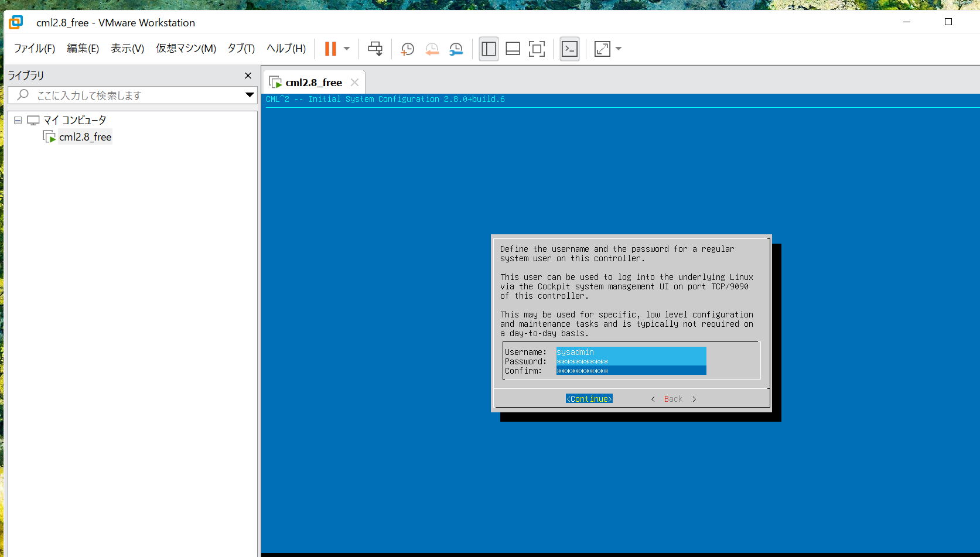980x557 pixels.
Task: Click the Back button in the dialog
Action: pyautogui.click(x=673, y=399)
